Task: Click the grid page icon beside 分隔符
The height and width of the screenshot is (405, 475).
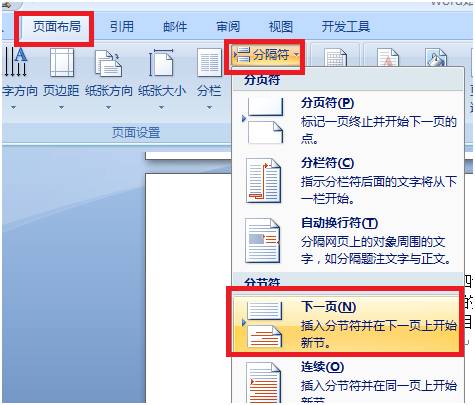Action: (336, 57)
